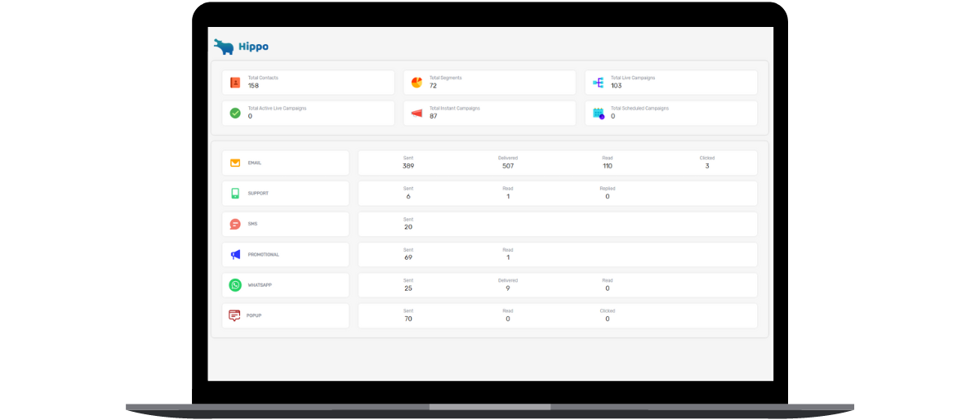Click Support Sent count 6
This screenshot has width=980, height=420.
point(408,196)
